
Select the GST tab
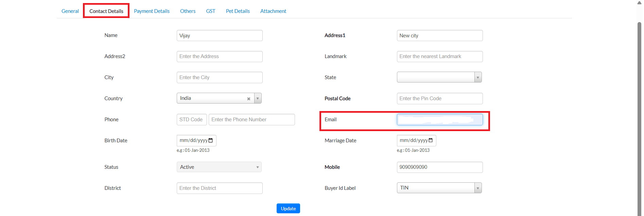coord(210,11)
